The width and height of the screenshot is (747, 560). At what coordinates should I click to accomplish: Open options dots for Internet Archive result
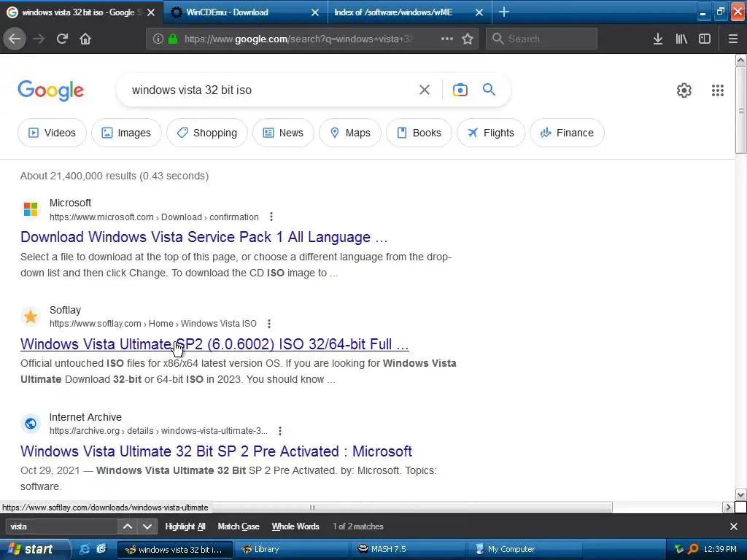(x=280, y=430)
